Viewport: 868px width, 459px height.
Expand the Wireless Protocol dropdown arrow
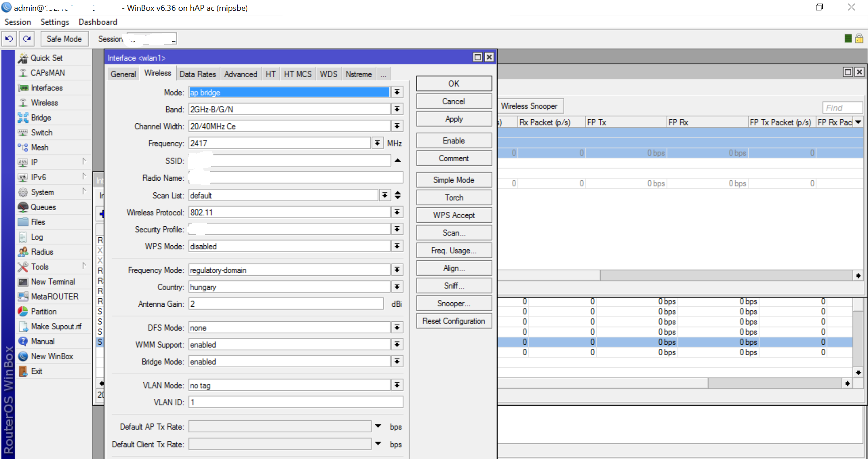[397, 212]
